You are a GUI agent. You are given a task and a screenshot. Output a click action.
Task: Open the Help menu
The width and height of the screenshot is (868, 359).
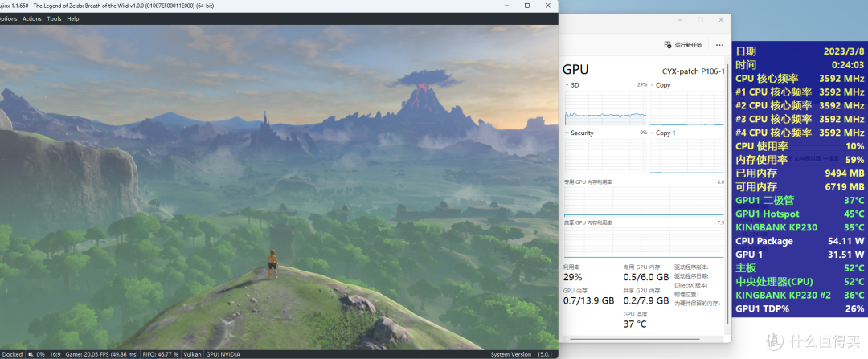click(x=73, y=18)
